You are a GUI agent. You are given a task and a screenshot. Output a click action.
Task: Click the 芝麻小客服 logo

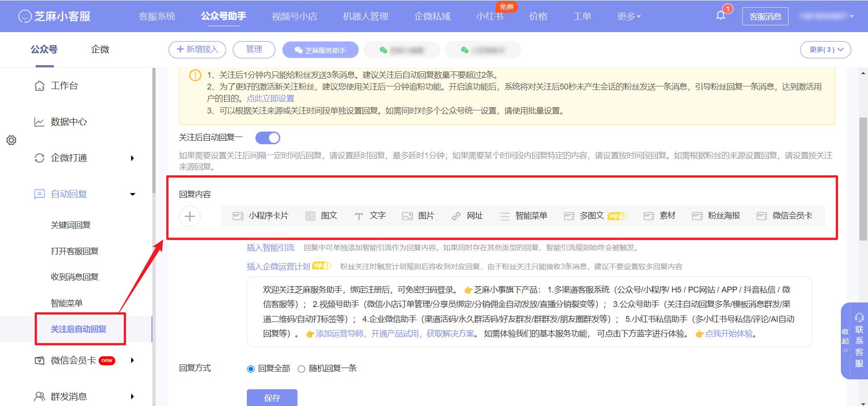pos(54,16)
